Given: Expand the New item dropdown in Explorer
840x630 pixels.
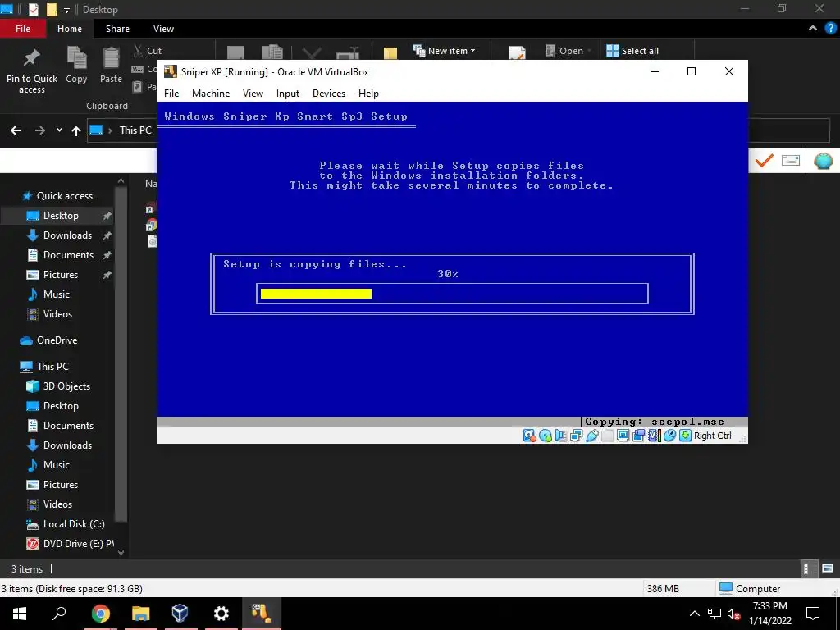Looking at the screenshot, I should click(444, 50).
